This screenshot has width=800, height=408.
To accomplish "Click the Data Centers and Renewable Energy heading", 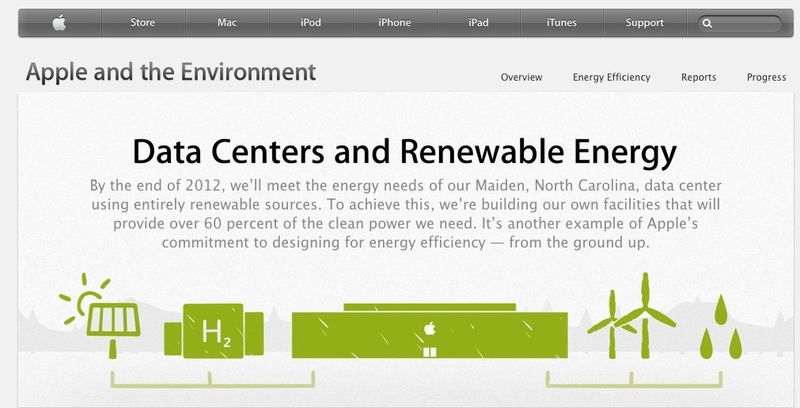I will pyautogui.click(x=405, y=153).
